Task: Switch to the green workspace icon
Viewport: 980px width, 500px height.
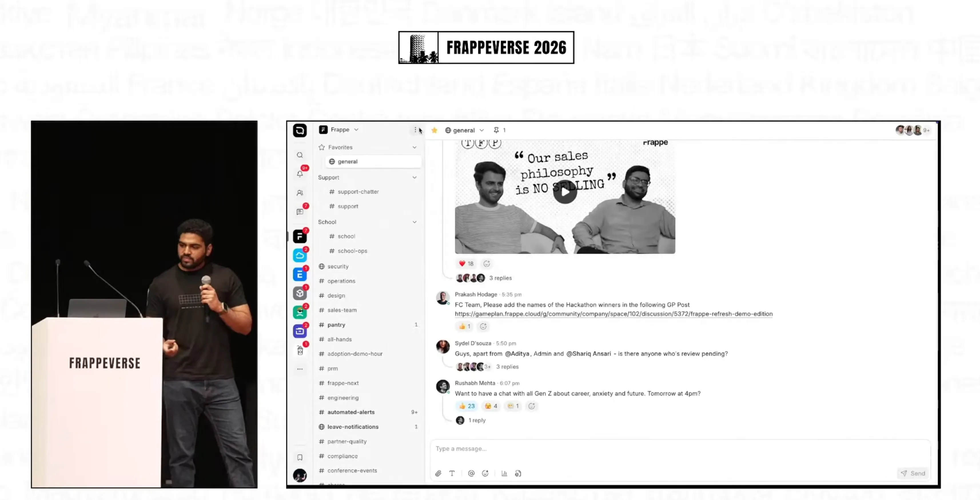Action: tap(300, 312)
